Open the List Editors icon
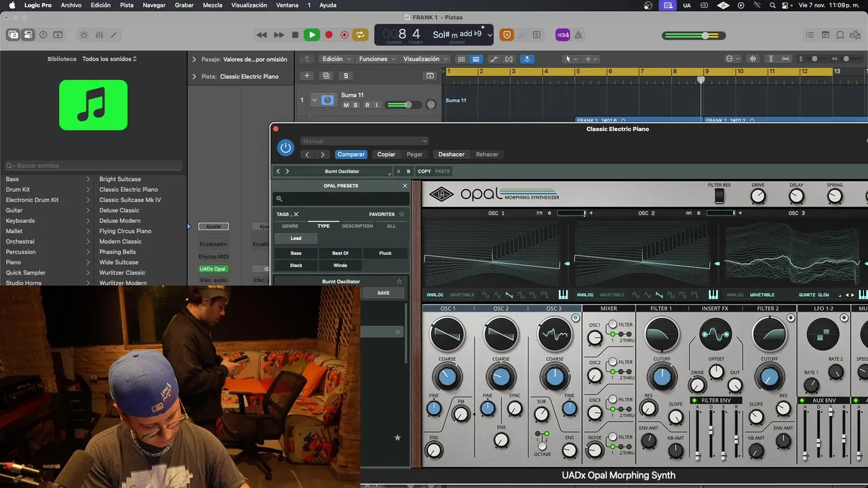 coord(810,35)
